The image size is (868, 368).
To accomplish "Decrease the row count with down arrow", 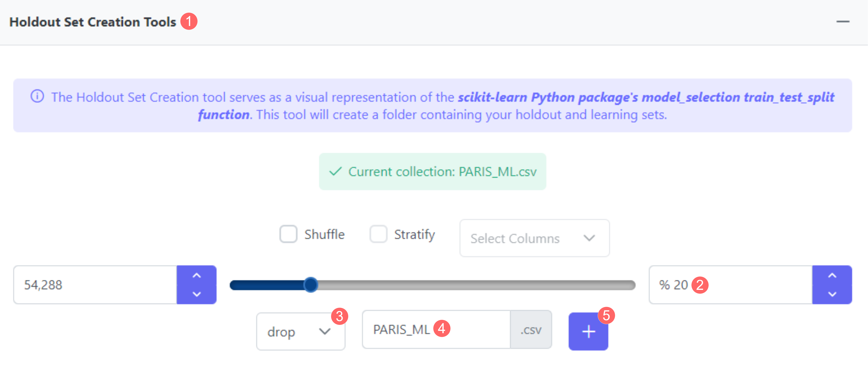I will 196,294.
